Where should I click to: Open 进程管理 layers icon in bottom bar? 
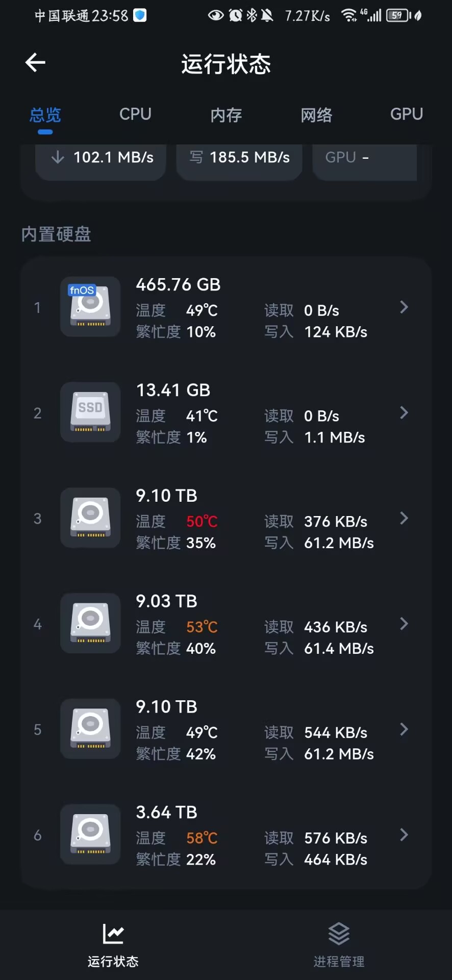pos(339,934)
